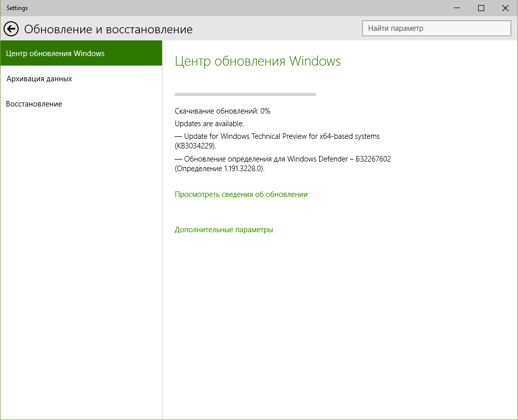Close the Settings window
Viewport: 518px width, 420px height.
click(505, 8)
